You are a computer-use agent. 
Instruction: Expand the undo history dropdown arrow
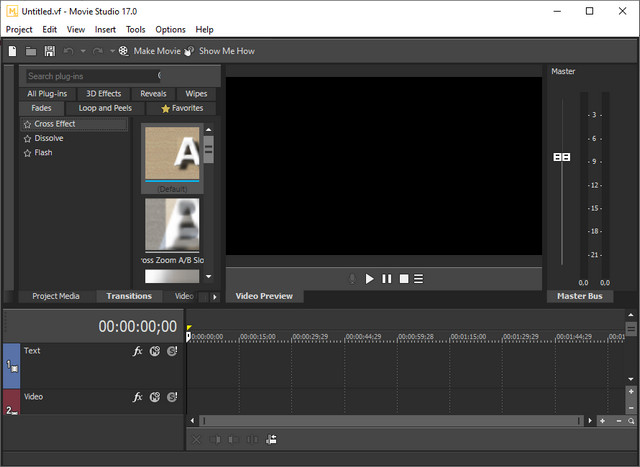(83, 51)
